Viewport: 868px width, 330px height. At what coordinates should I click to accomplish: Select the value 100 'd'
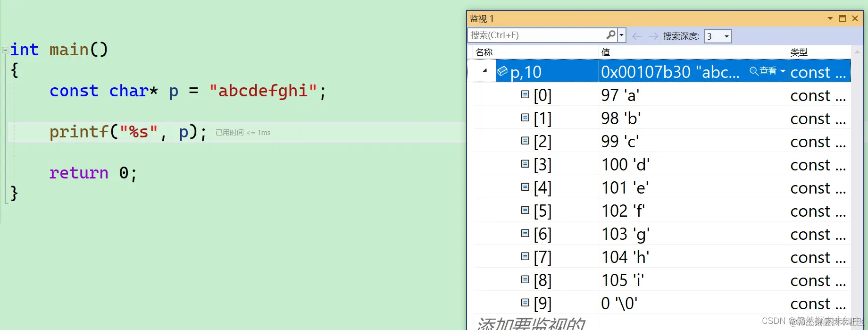(x=626, y=165)
